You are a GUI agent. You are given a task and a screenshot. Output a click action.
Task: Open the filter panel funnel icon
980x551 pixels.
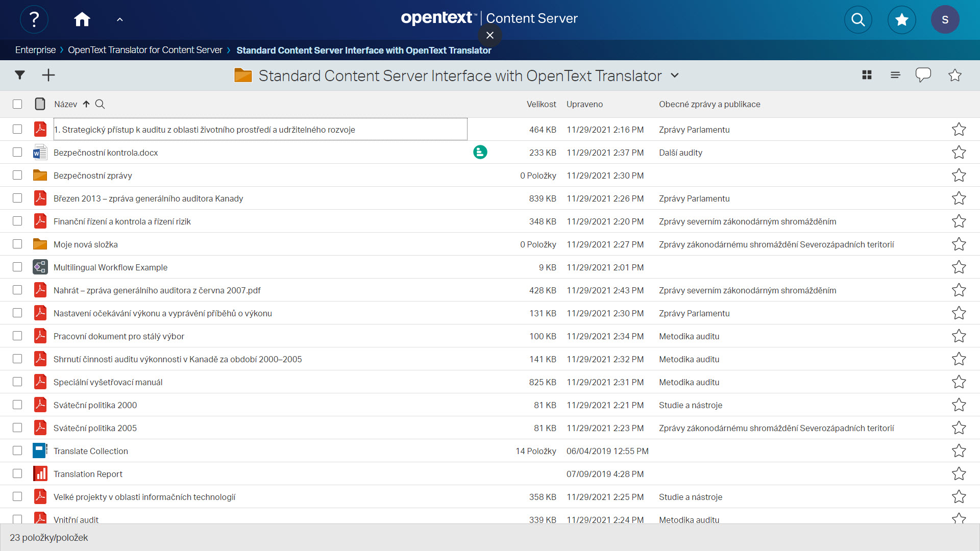tap(20, 76)
